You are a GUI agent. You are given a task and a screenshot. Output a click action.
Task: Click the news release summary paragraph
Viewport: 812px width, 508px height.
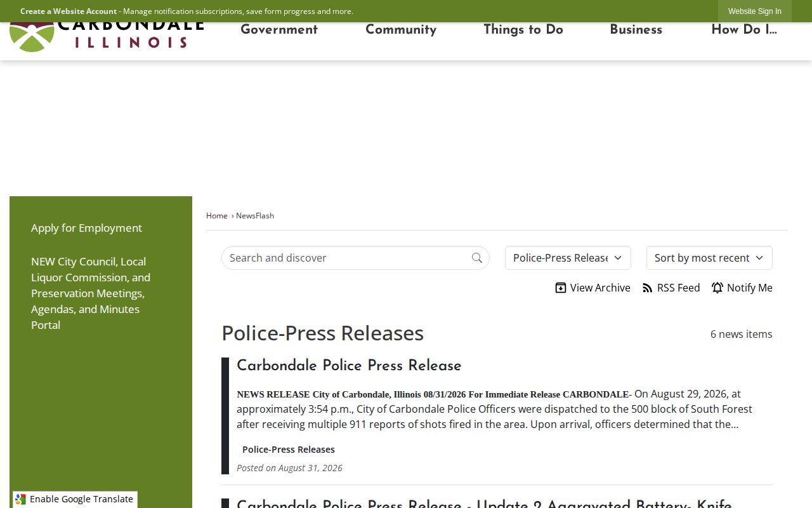pos(495,409)
